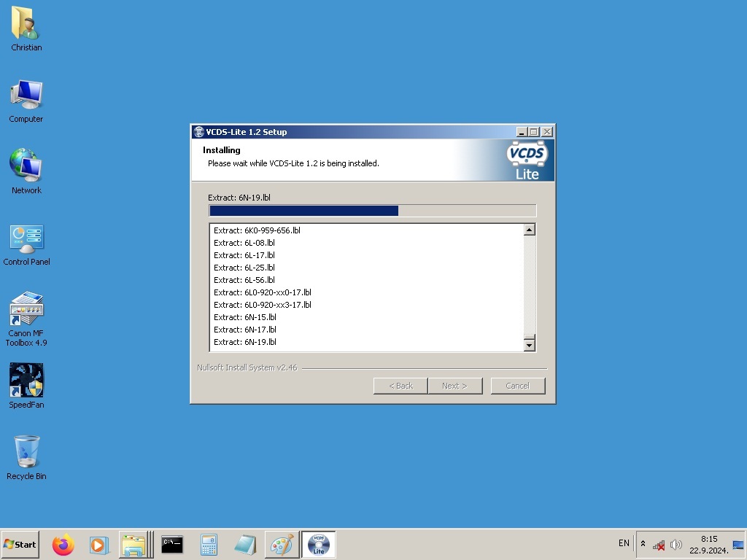The height and width of the screenshot is (560, 747).
Task: Select log line 'Extract: 6L-25.lbl'
Action: tap(244, 268)
